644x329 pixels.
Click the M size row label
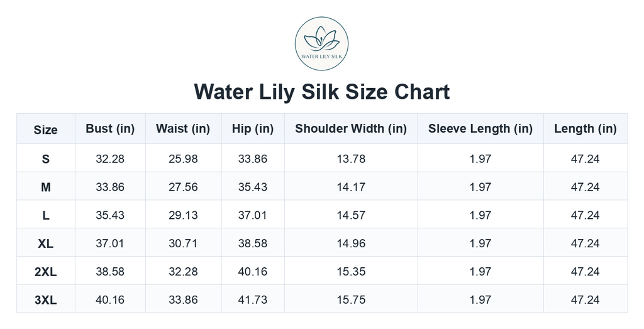45,187
